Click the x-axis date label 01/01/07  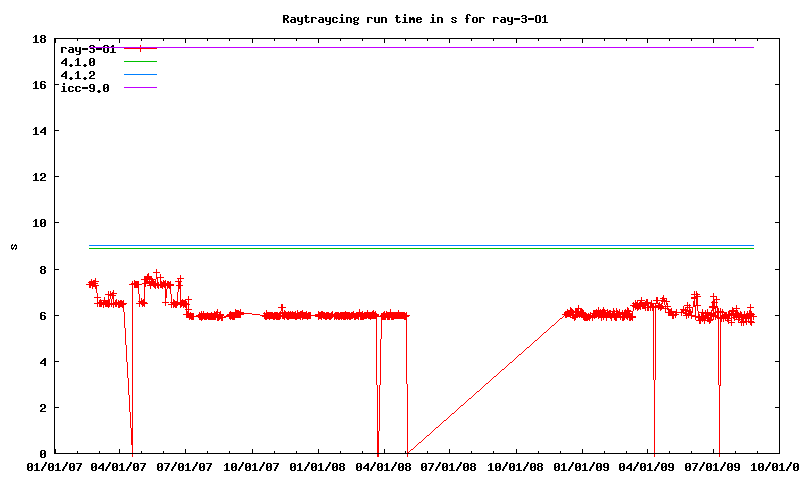54,466
